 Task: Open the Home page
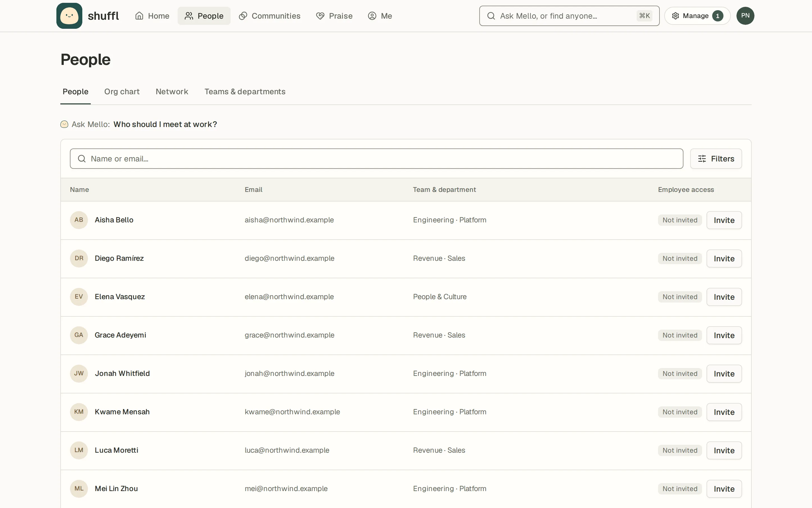152,16
